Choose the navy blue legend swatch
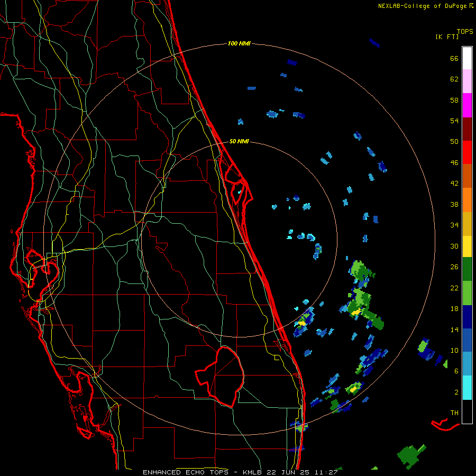The width and height of the screenshot is (476, 476). [467, 317]
